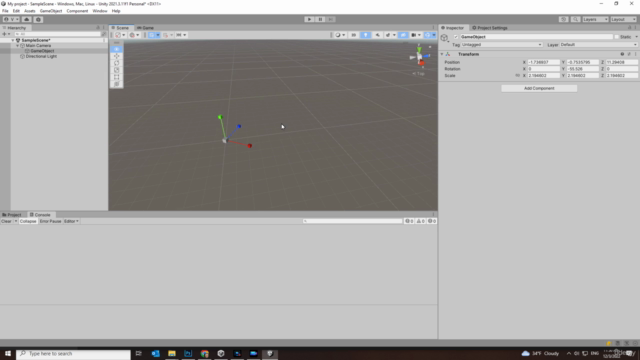
Task: Open Gizmos dropdown arrow
Action: coord(434,35)
